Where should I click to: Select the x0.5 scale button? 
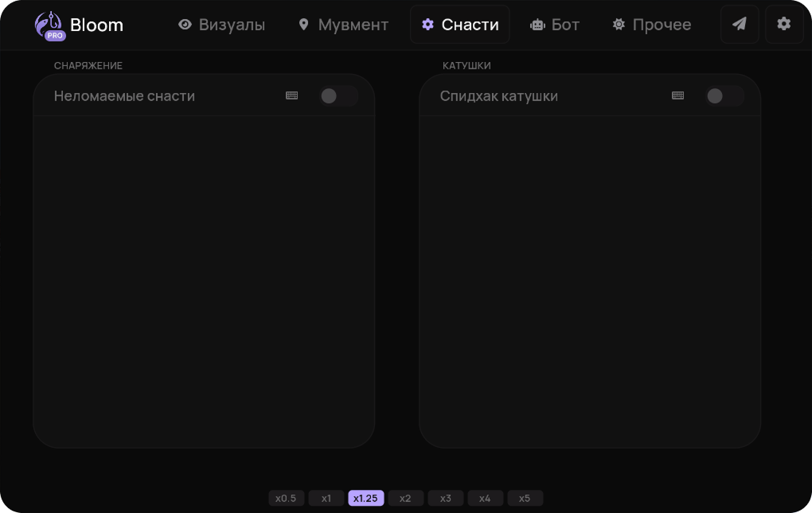286,498
